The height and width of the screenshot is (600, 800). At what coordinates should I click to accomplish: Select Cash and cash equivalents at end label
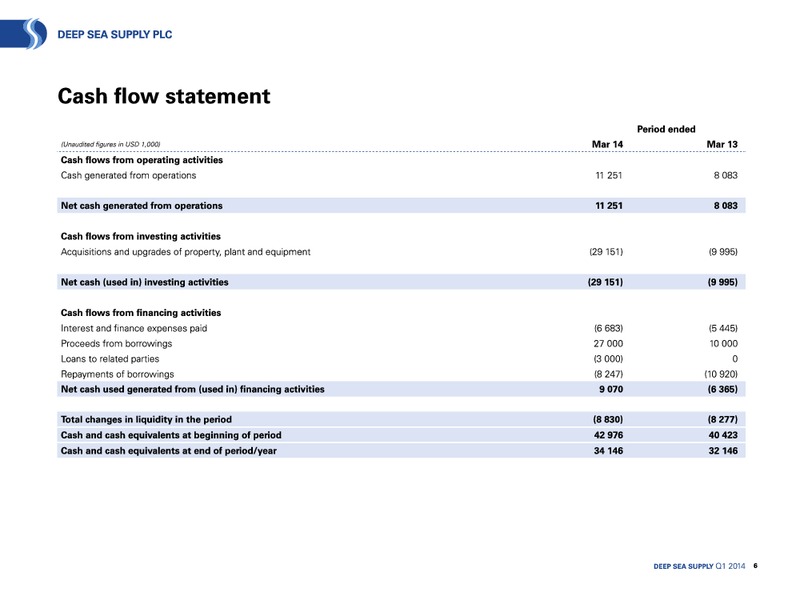[169, 451]
